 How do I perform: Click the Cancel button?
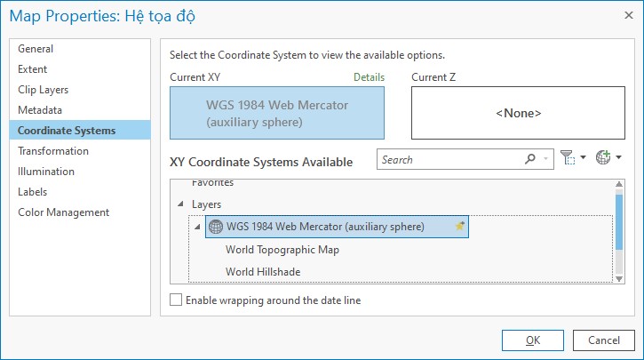pos(604,340)
